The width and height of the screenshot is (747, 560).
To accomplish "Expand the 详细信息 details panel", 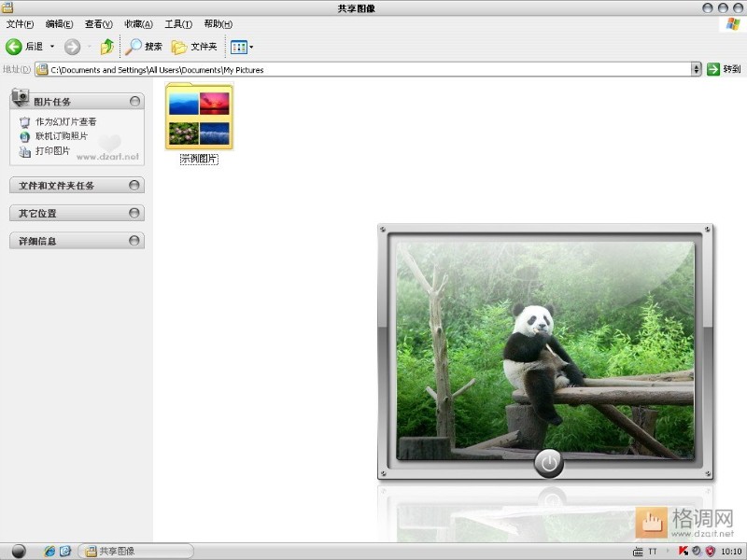I will coord(135,241).
